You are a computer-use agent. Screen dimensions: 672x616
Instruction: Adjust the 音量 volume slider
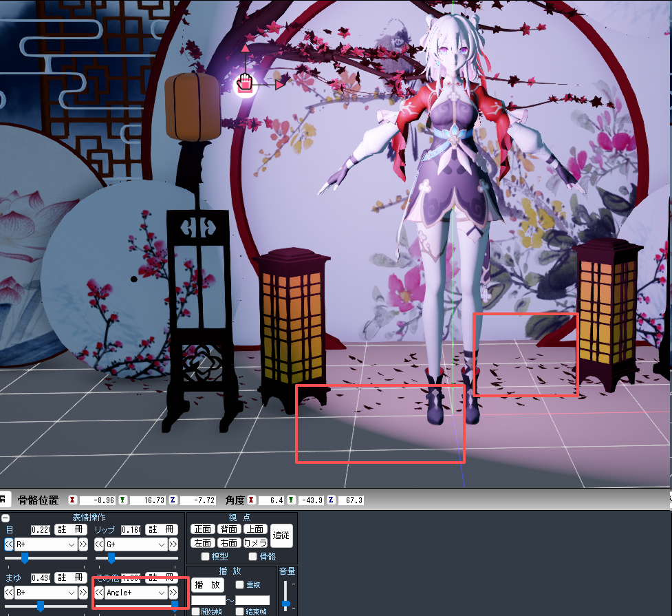tap(286, 604)
